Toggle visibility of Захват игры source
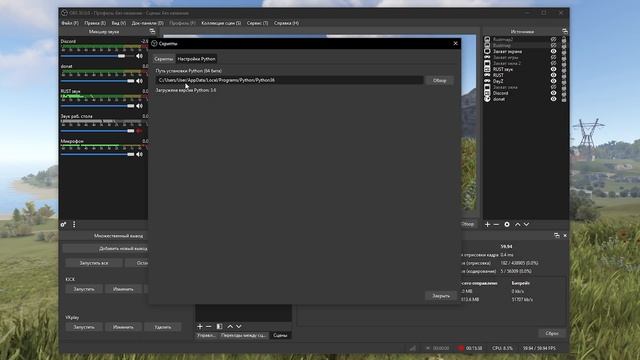The width and height of the screenshot is (640, 360). coord(553,58)
